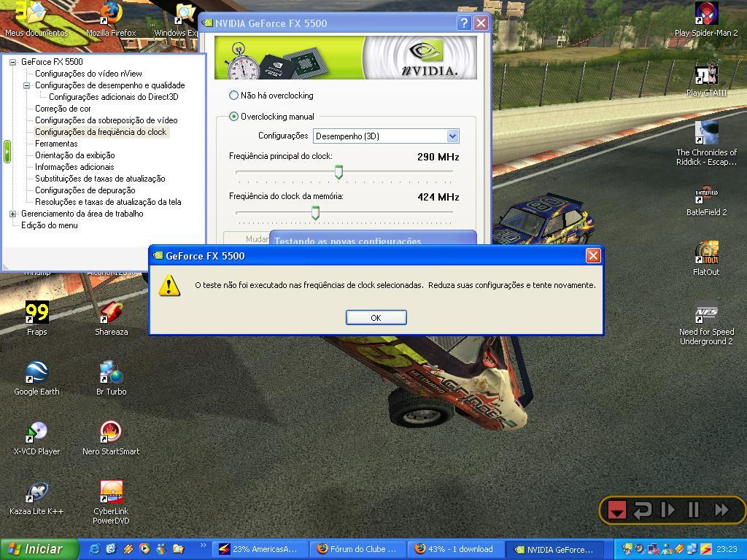Pause playback on media widget
The width and height of the screenshot is (747, 560).
[x=694, y=510]
